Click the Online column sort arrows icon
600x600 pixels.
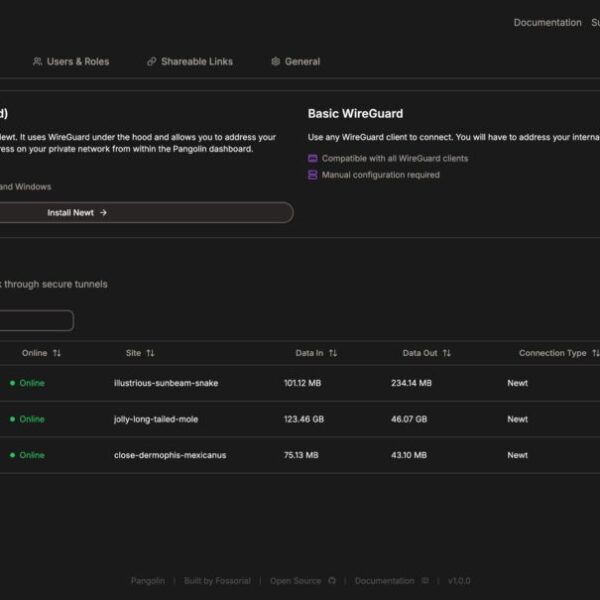click(57, 353)
